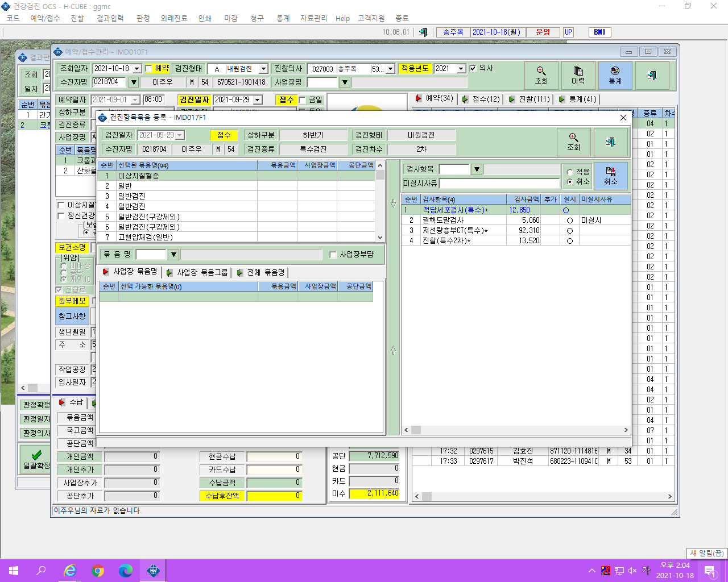Switch to the 사업장 묶음그룹 tab

[197, 273]
